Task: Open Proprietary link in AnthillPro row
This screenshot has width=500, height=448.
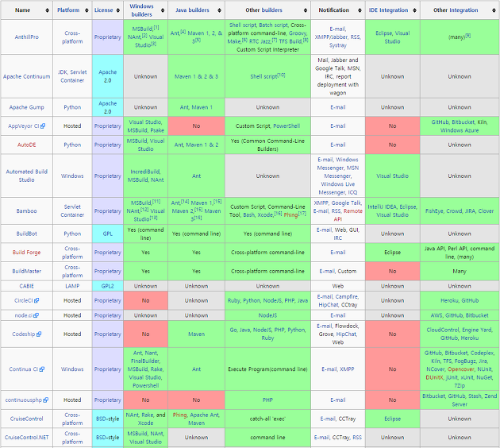Action: [107, 37]
